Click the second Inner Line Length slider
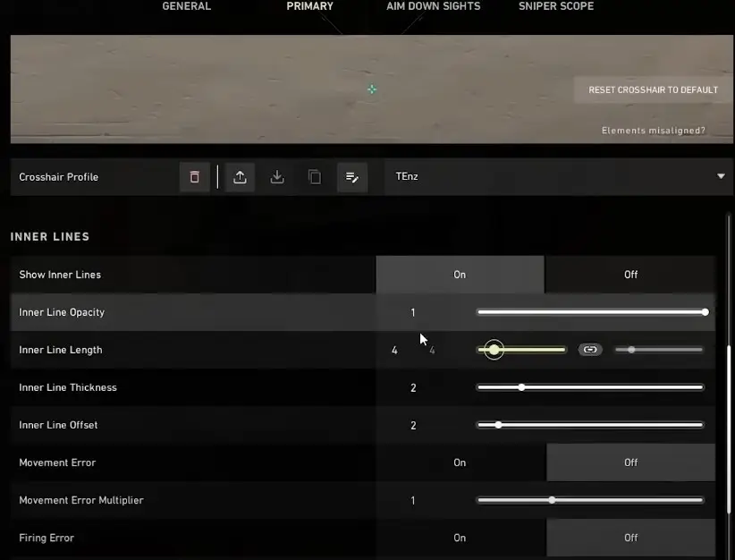This screenshot has width=735, height=560. (x=659, y=350)
